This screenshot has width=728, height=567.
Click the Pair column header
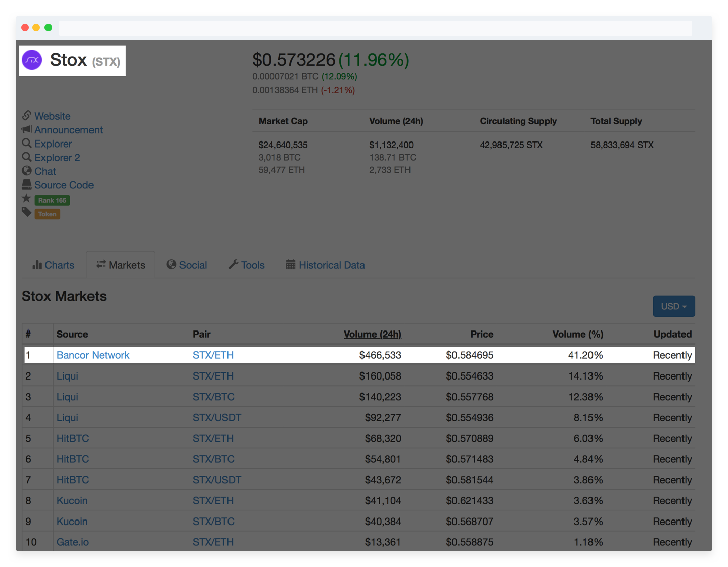(202, 334)
